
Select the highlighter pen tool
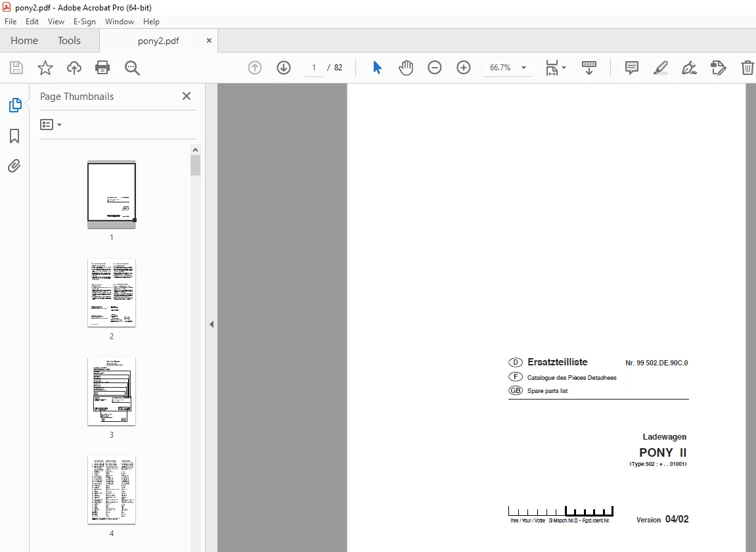pos(661,68)
